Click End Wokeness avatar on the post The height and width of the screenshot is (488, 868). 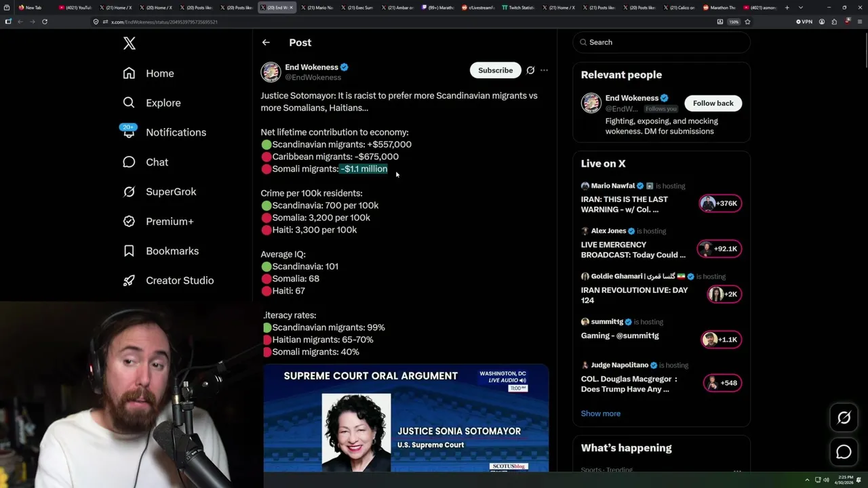click(271, 72)
